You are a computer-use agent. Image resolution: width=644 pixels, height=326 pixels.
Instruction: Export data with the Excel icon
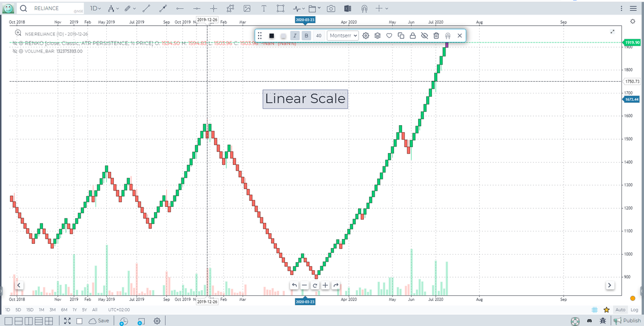click(347, 9)
